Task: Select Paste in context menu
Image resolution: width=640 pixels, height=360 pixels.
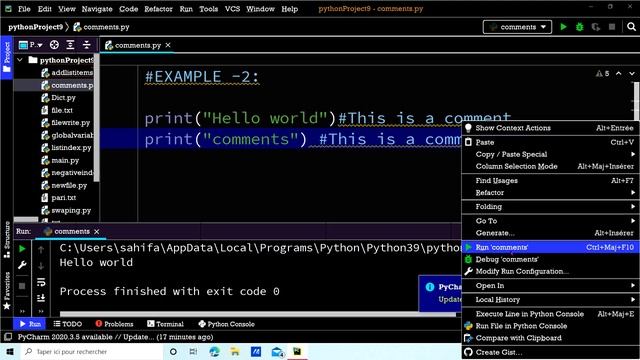Action: 551,142
